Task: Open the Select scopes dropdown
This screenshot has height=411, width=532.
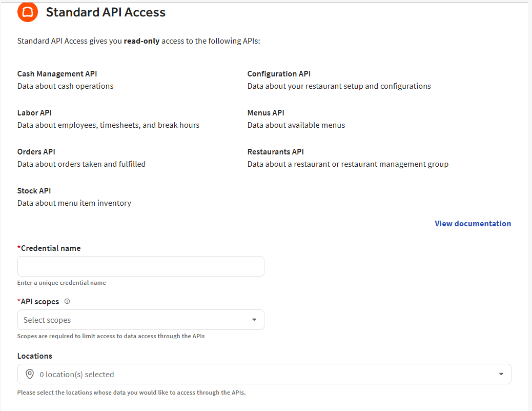Action: 141,320
